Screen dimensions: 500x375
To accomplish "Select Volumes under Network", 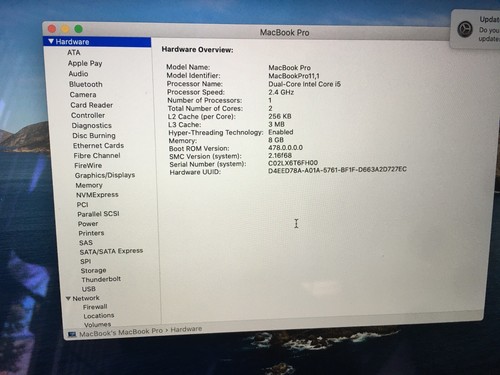I will (97, 324).
